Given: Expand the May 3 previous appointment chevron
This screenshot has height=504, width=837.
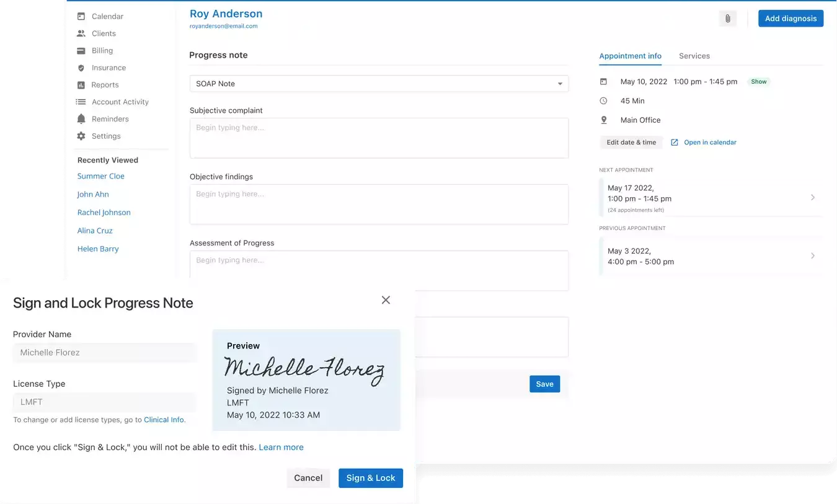Looking at the screenshot, I should tap(813, 256).
